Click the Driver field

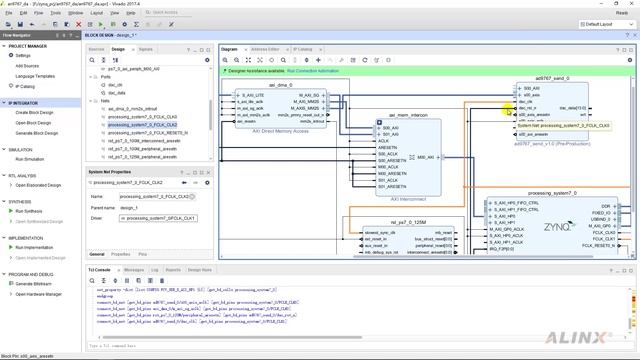click(158, 218)
